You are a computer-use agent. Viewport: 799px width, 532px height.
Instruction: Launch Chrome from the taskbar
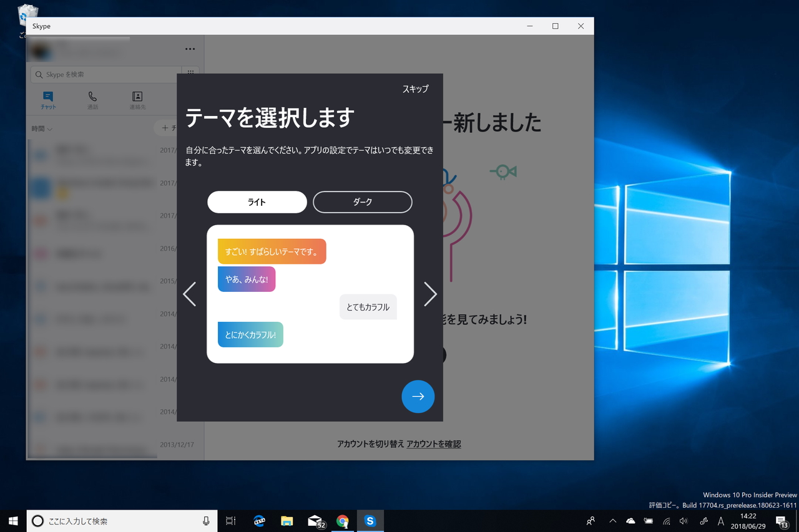click(342, 521)
